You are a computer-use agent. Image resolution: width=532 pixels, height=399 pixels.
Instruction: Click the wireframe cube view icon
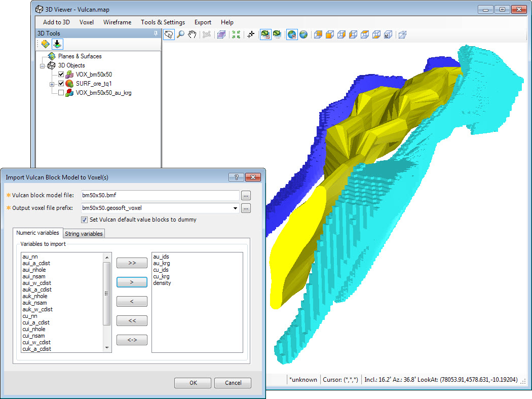click(402, 34)
